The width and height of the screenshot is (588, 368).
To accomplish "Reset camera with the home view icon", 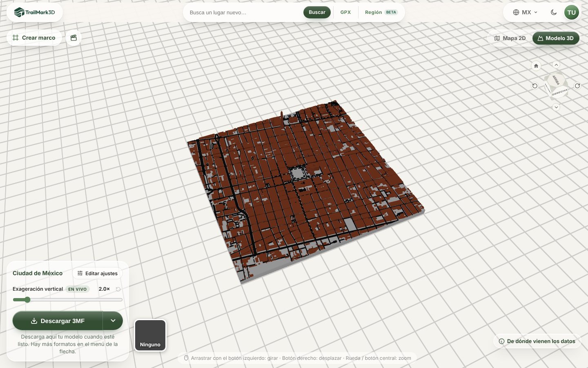I will [536, 66].
